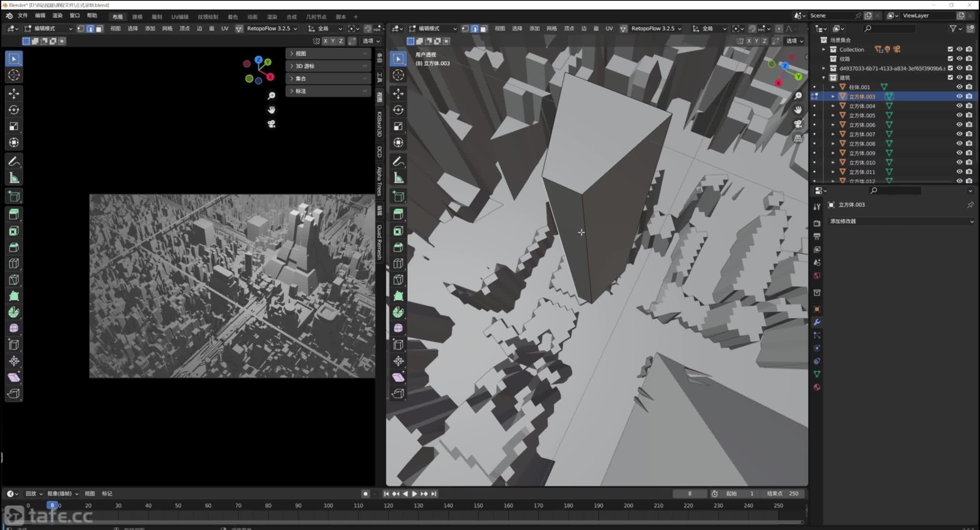The width and height of the screenshot is (980, 530).
Task: Select the Bevel tool in right viewport toolbar
Action: (x=398, y=247)
